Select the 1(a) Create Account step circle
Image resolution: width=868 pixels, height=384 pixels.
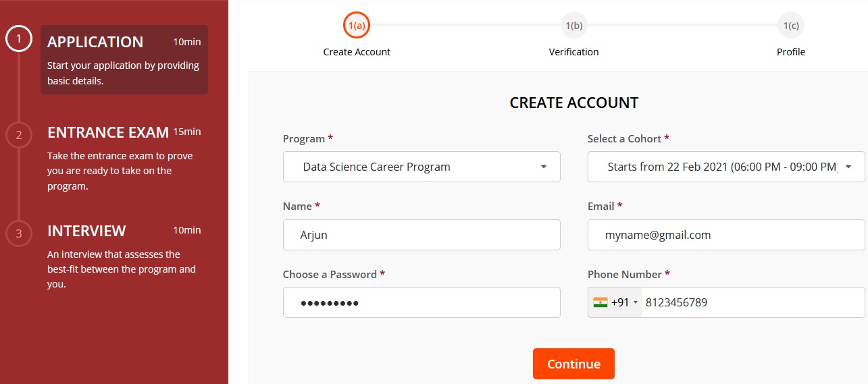click(x=357, y=26)
